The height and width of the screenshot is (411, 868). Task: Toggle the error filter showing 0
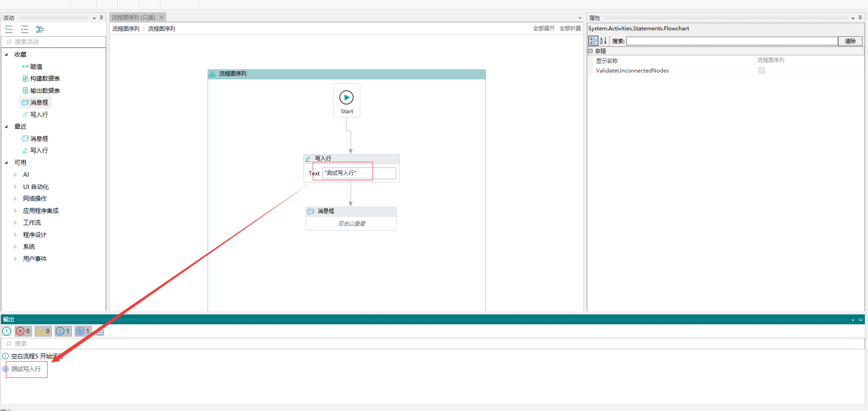click(x=24, y=331)
